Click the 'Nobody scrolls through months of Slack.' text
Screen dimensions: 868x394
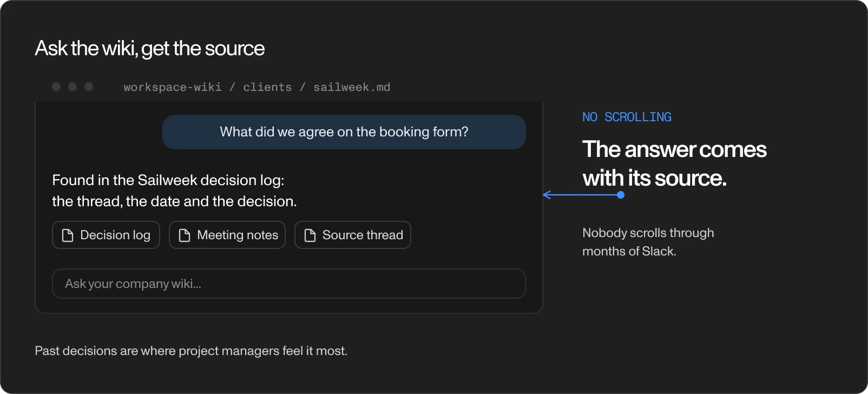[x=648, y=242]
